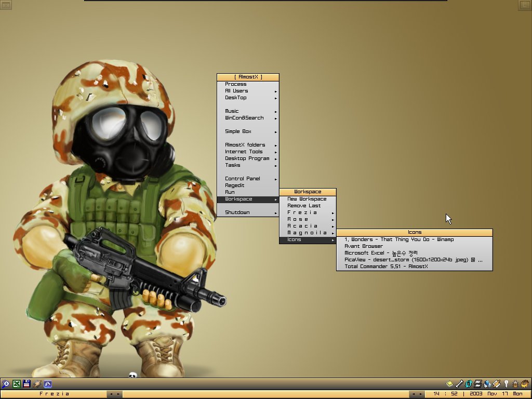532x399 pixels.
Task: Select the Acacia workspace
Action: [308, 226]
